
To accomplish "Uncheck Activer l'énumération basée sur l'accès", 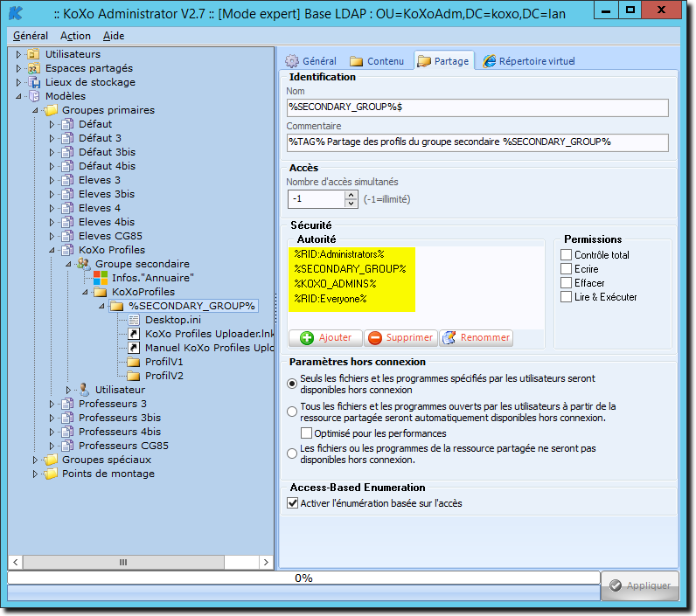I will pos(293,503).
